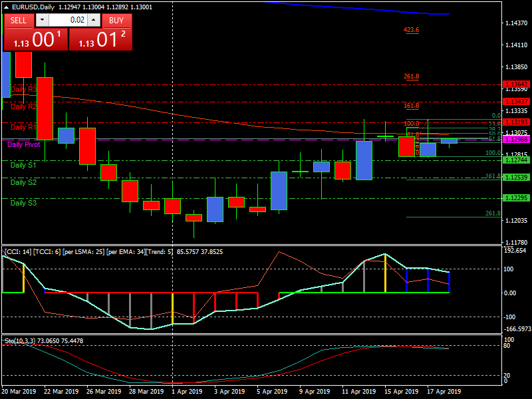This screenshot has width=532, height=399.
Task: Select the Daily S3 support label
Action: pos(23,203)
